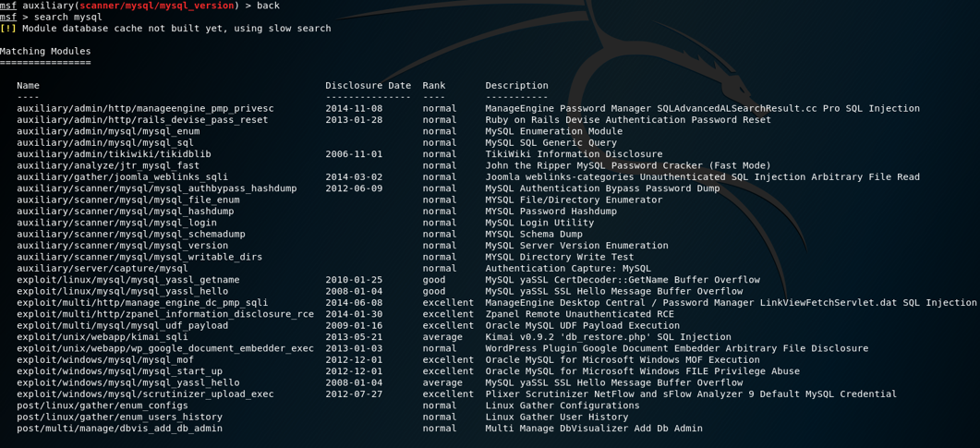The image size is (980, 448).
Task: Click 'Authentication Capture: MySQL' description
Action: coord(568,269)
